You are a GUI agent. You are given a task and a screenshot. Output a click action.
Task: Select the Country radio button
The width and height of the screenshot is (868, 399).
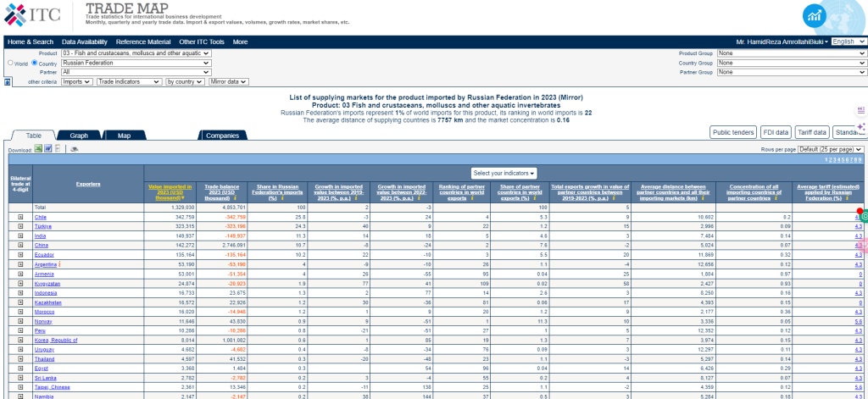click(34, 63)
